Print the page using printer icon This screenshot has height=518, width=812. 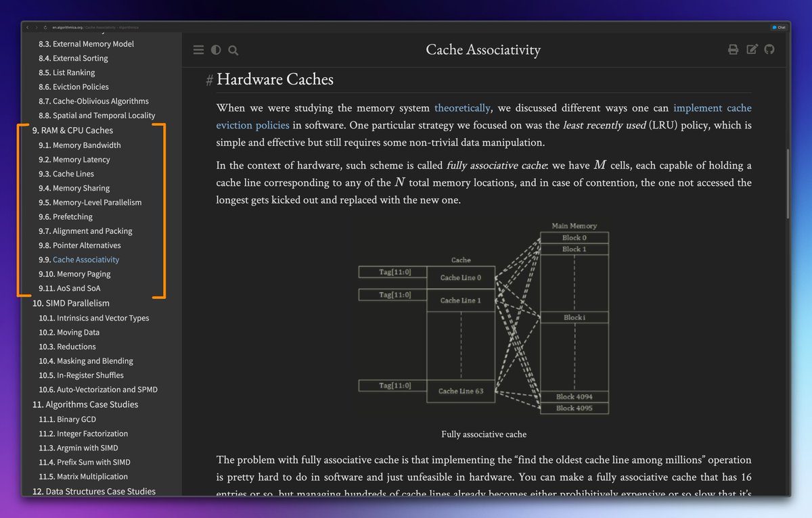[x=733, y=49]
